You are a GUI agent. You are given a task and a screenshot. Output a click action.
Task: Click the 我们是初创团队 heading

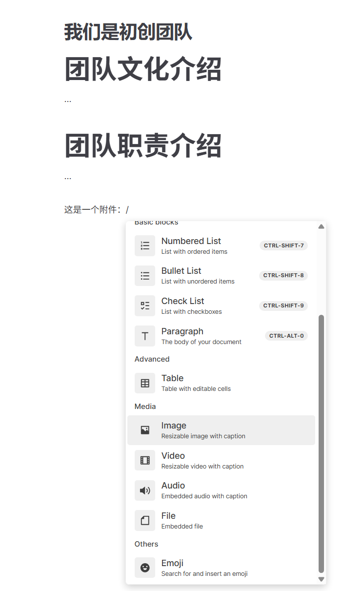pyautogui.click(x=128, y=32)
